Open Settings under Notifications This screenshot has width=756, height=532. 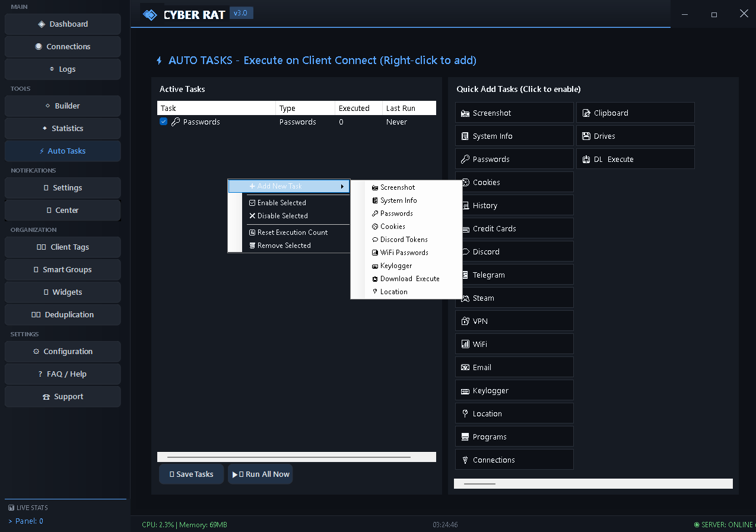pos(63,188)
